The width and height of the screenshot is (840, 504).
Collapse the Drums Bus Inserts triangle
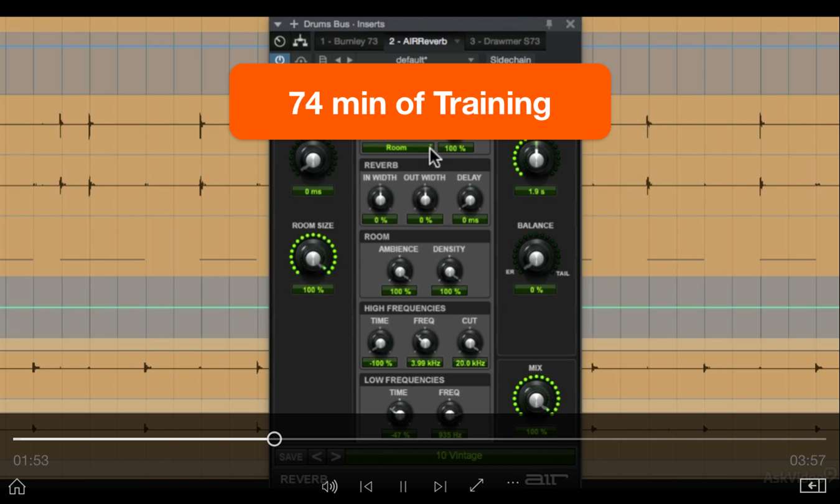[278, 24]
